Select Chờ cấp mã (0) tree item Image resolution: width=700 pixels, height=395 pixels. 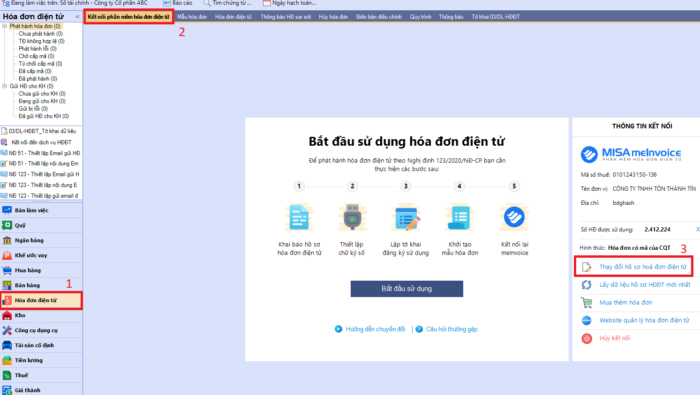36,56
